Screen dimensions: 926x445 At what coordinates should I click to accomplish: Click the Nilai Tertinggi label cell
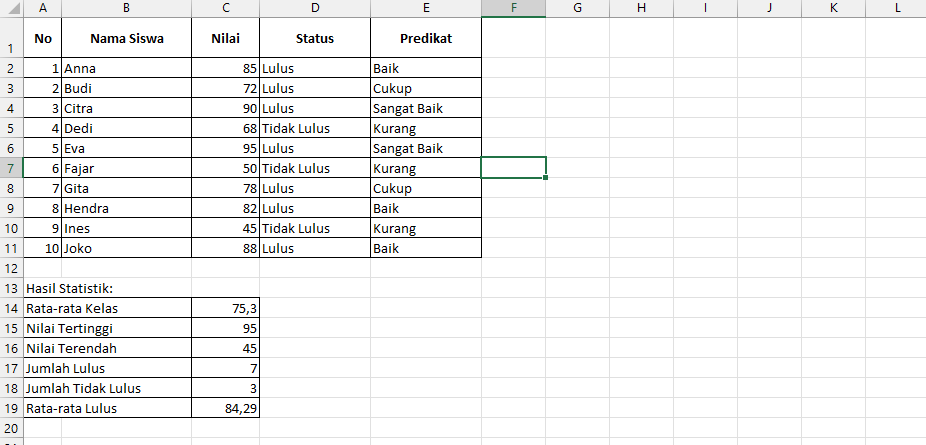107,328
